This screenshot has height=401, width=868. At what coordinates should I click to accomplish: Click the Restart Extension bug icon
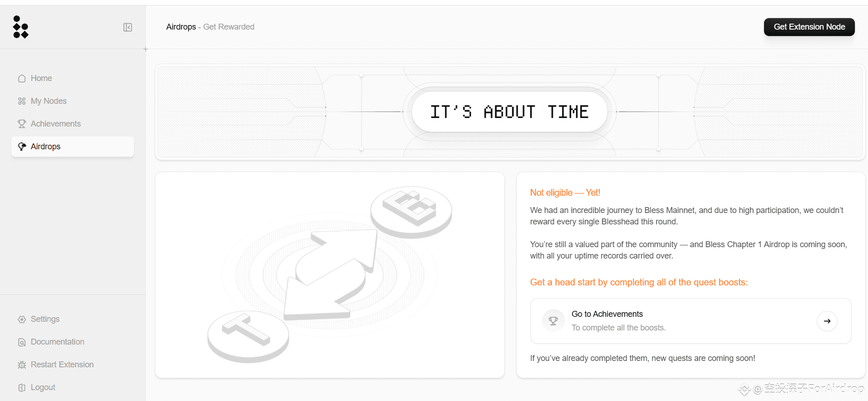(x=21, y=365)
